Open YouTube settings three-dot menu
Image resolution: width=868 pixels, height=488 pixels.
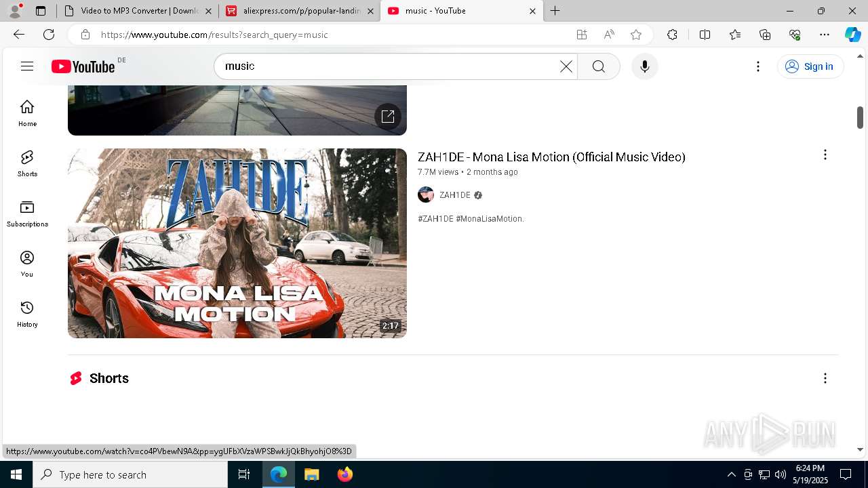pos(758,66)
